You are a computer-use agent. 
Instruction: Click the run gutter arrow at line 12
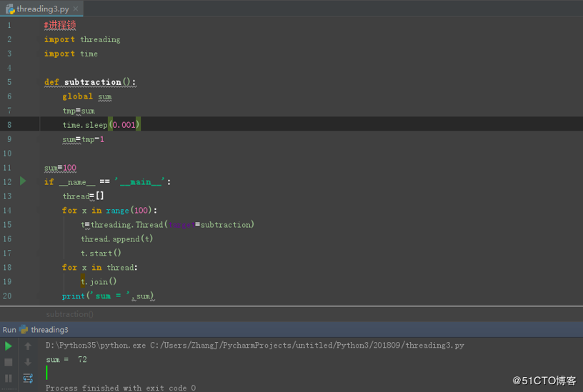[23, 181]
